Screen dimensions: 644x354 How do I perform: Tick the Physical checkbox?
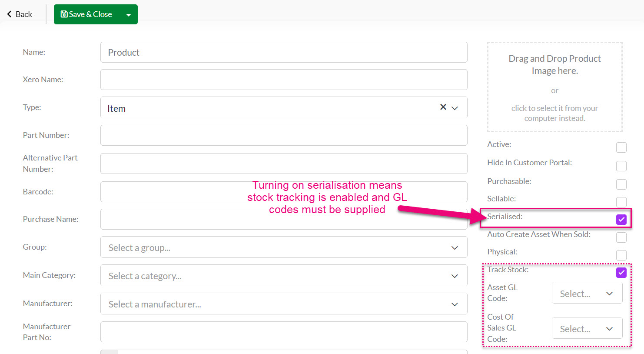pyautogui.click(x=621, y=255)
